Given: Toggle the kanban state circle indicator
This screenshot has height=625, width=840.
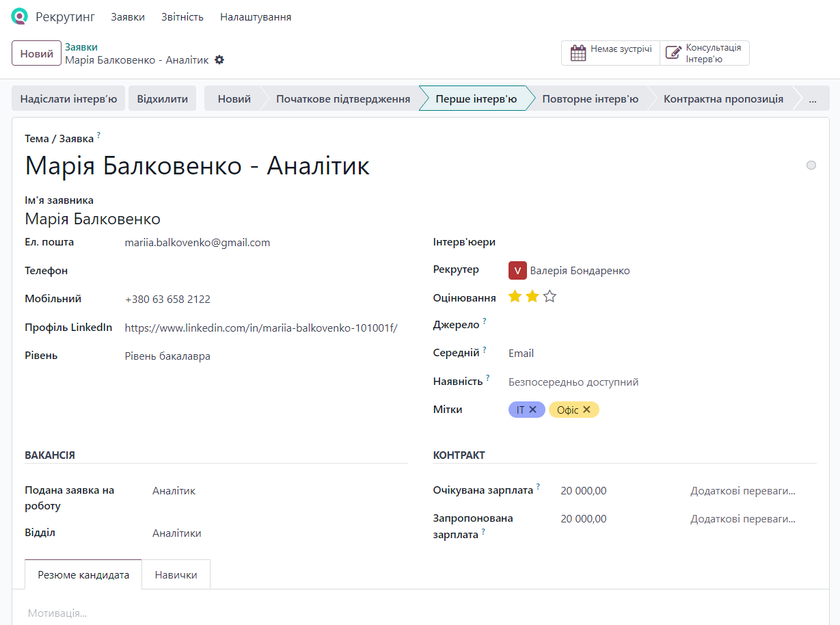Looking at the screenshot, I should click(811, 165).
